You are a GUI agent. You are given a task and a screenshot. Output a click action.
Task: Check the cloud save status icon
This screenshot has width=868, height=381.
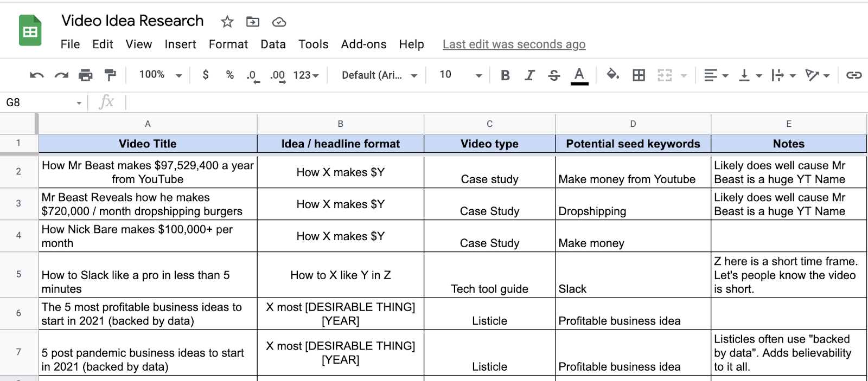coord(279,22)
